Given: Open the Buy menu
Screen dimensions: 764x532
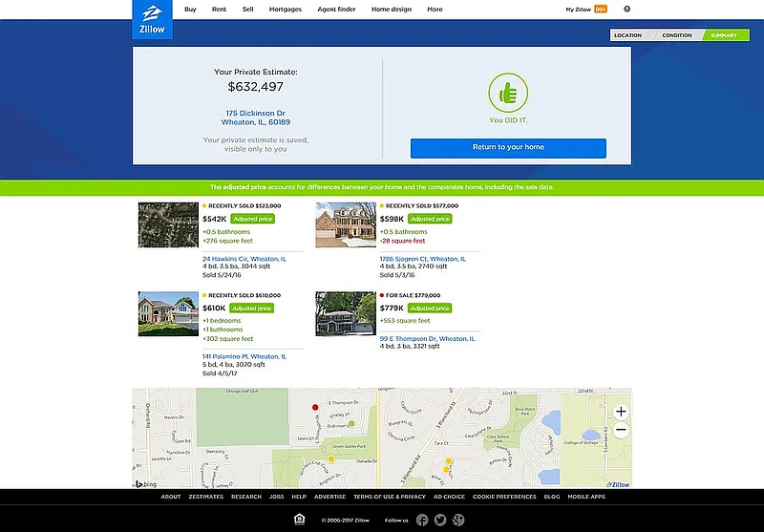Looking at the screenshot, I should tap(190, 10).
